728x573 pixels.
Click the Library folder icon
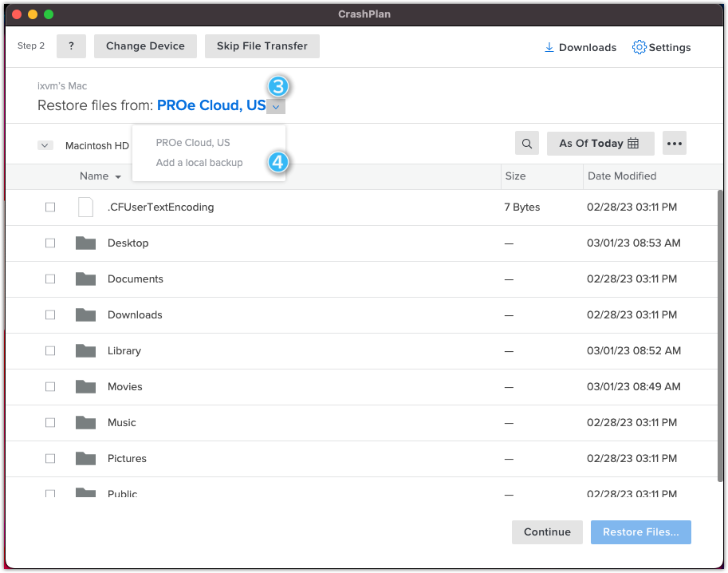coord(85,350)
